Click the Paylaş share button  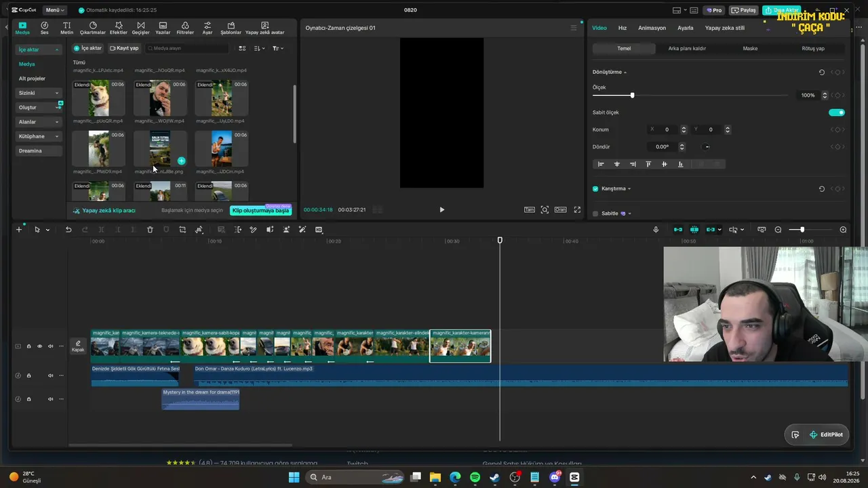(744, 10)
